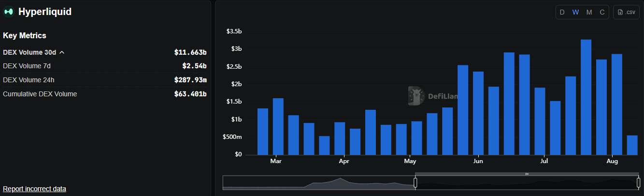Select Weekly (W) chart interval
The image size is (644, 196).
point(575,12)
